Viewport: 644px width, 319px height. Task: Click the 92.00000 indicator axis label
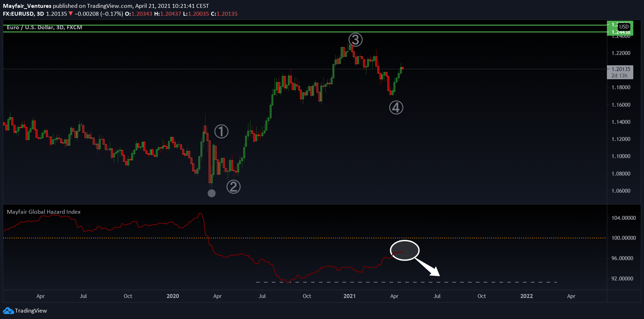[622, 278]
